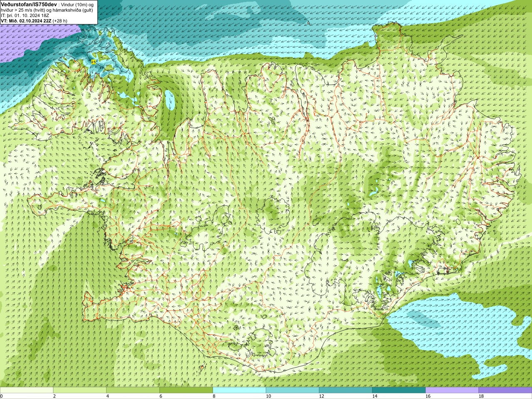This screenshot has height=399, width=532.
Task: Click the light cyan 8–10 m/s legend swatch
Action: coord(239,390)
